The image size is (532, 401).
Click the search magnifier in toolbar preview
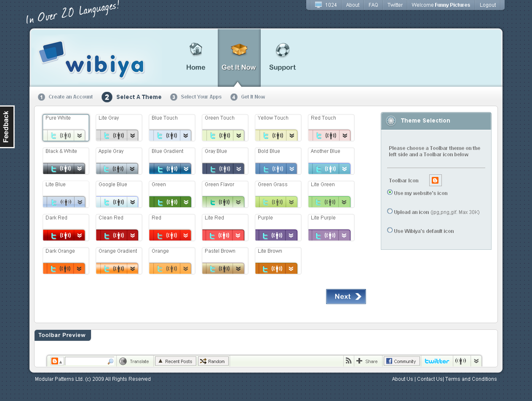point(110,361)
